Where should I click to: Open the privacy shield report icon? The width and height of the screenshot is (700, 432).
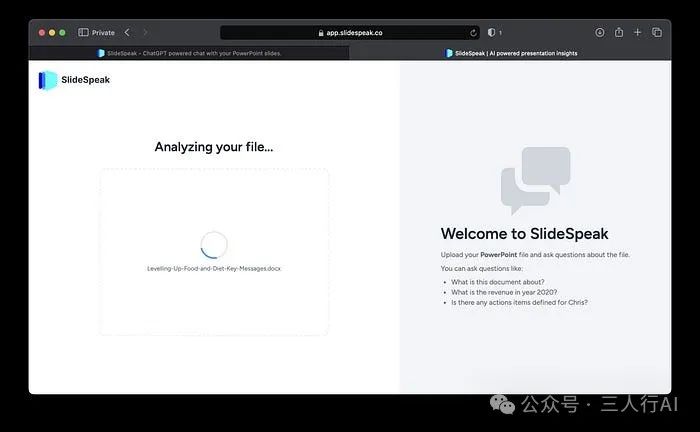click(x=491, y=32)
